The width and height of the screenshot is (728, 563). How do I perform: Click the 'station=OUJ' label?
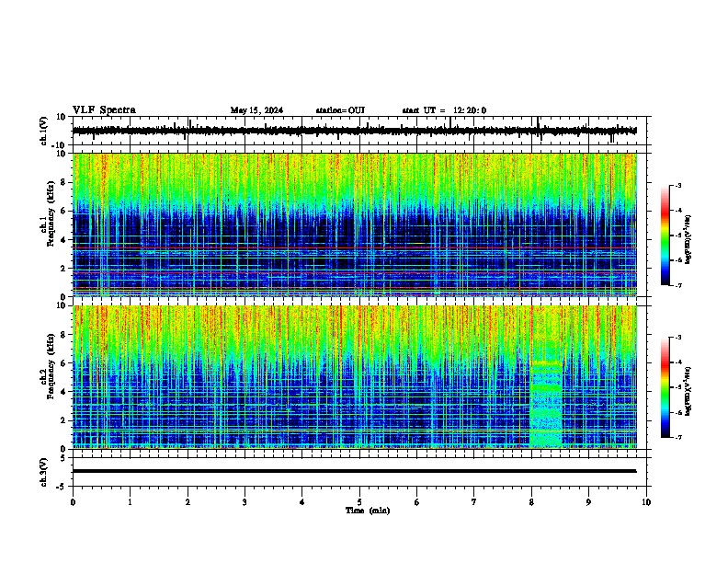point(340,110)
